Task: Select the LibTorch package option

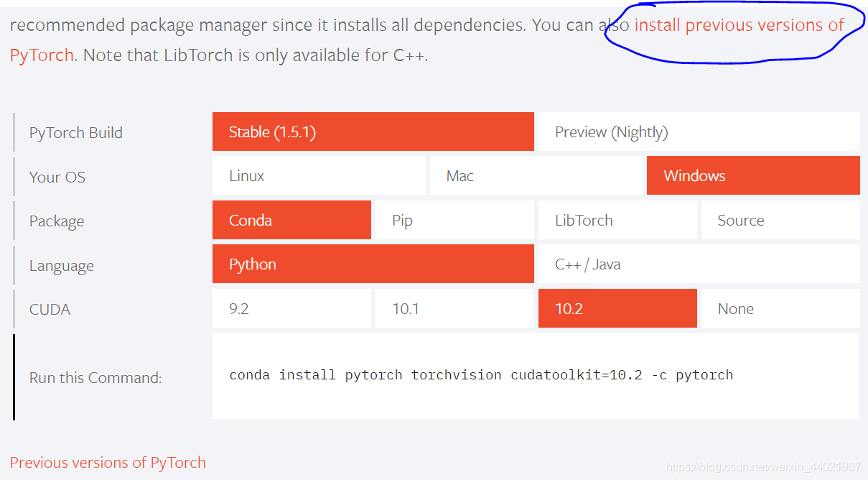Action: pos(617,220)
